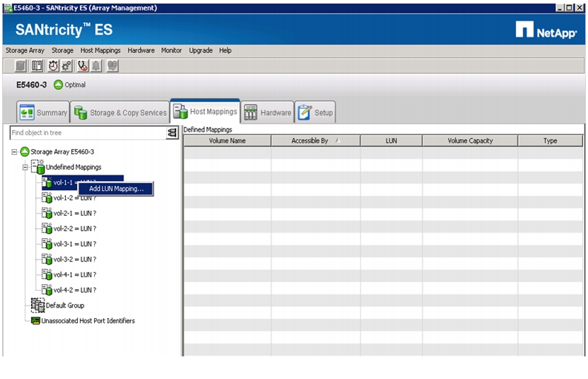Select the Default Group label
Screen dimensions: 588x379
click(x=65, y=305)
